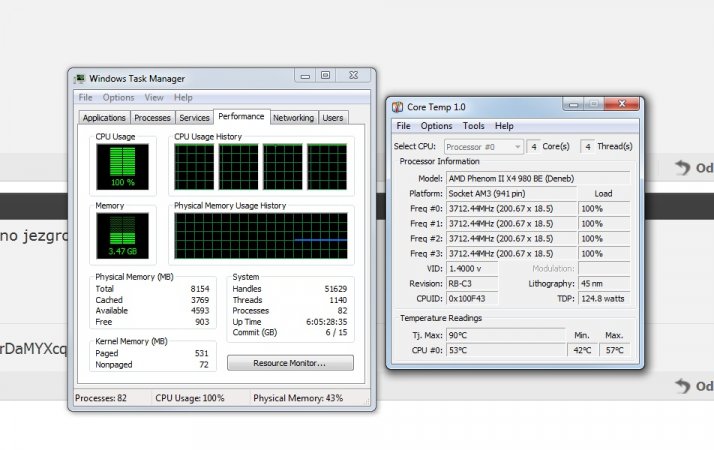Click the Core Temp thermometer title icon
This screenshot has height=450, width=714.
397,107
